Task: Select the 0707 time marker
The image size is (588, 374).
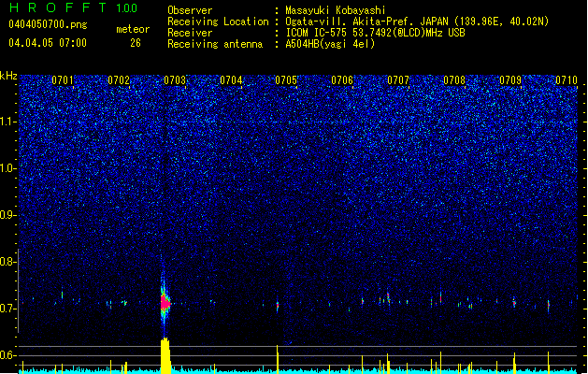Action: click(x=398, y=80)
